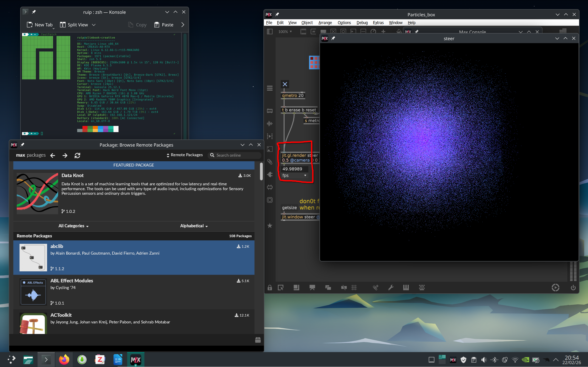Image resolution: width=588 pixels, height=367 pixels.
Task: Click the audio waveform sidebar icon
Action: click(x=270, y=124)
